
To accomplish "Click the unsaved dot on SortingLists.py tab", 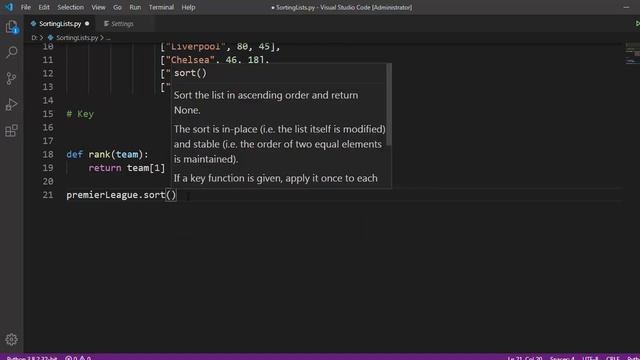I will [x=87, y=24].
